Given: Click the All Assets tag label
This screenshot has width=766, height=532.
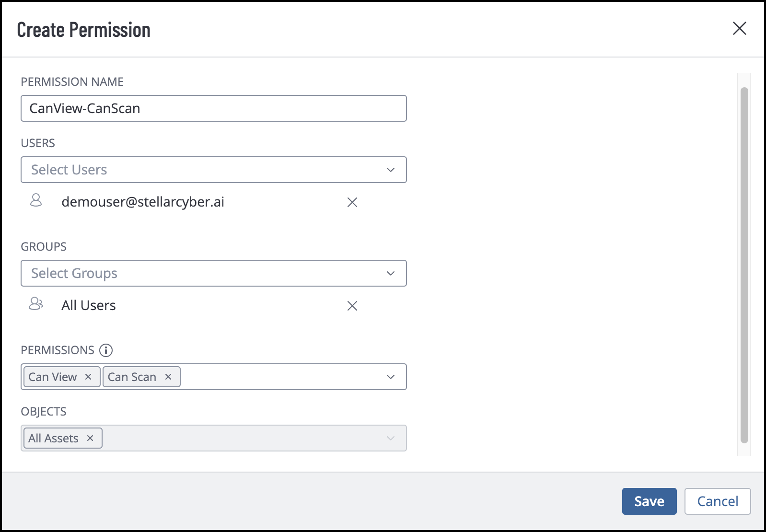Looking at the screenshot, I should pyautogui.click(x=53, y=438).
